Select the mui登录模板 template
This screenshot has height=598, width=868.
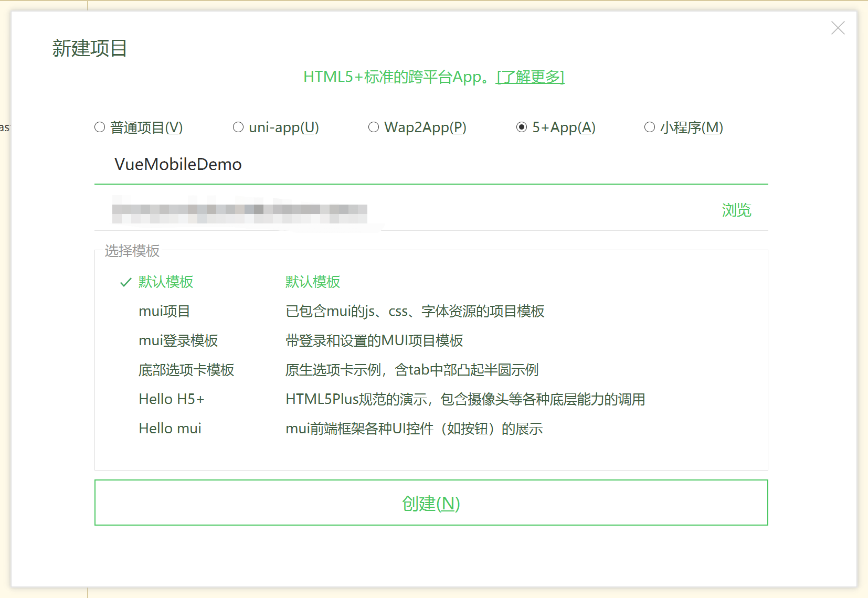point(179,340)
